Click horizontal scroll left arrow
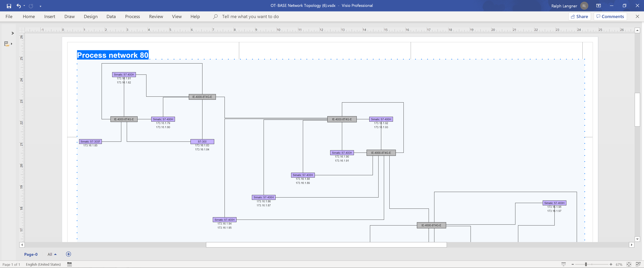This screenshot has width=644, height=268. tap(22, 245)
